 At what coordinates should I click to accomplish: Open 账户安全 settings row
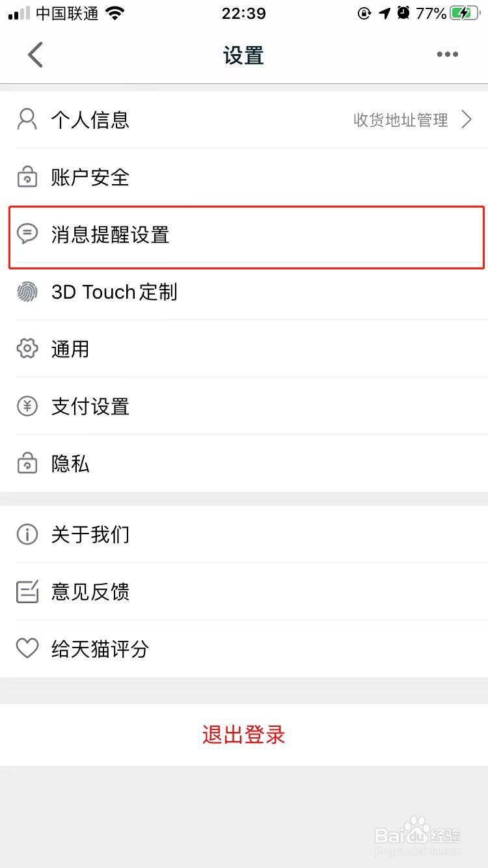[x=244, y=177]
